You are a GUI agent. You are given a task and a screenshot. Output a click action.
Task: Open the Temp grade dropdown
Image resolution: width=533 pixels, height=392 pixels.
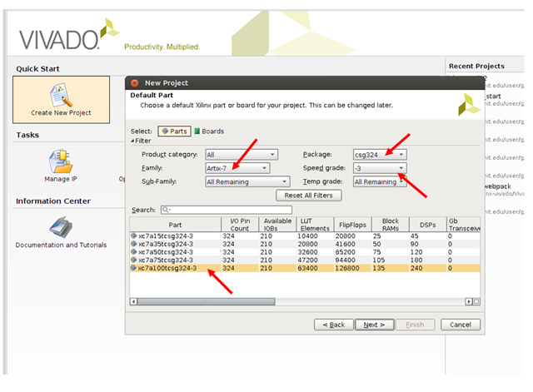(379, 181)
